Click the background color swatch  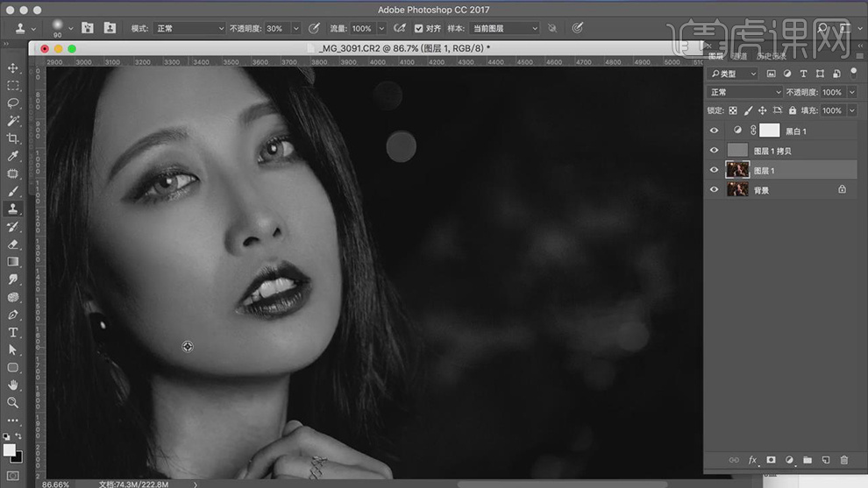tap(18, 457)
